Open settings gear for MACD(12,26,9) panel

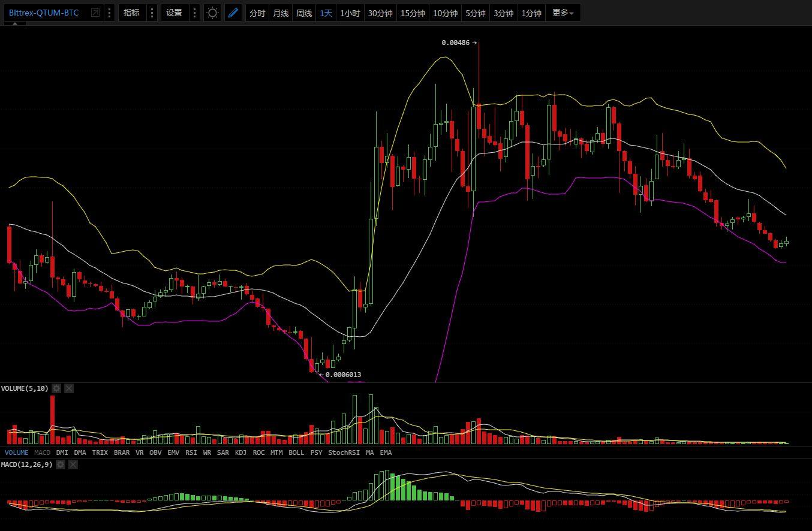click(x=61, y=464)
